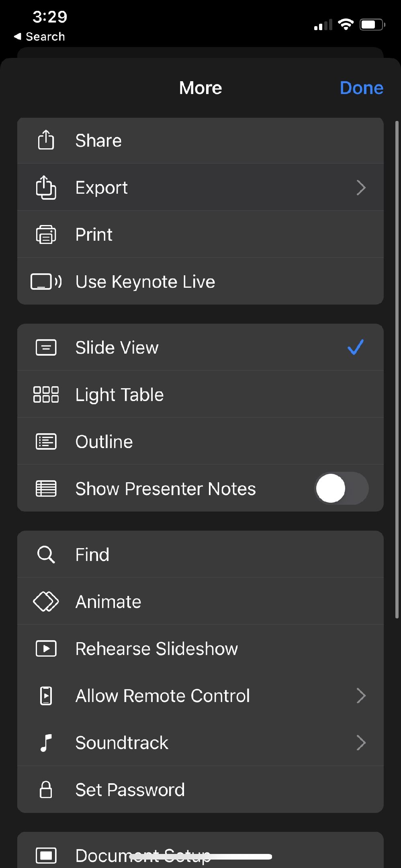Expand the Soundtrack options

(x=360, y=743)
